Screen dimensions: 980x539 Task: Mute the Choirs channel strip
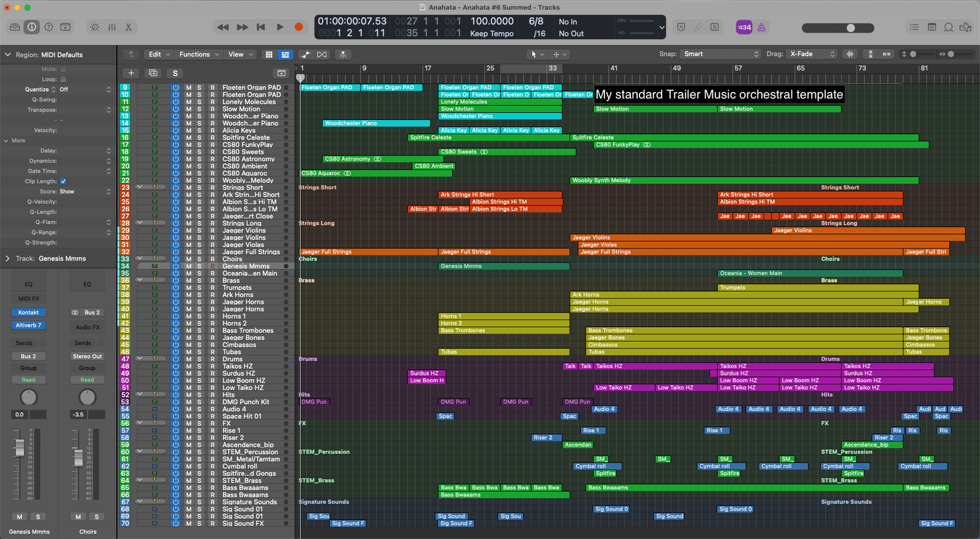click(x=78, y=517)
